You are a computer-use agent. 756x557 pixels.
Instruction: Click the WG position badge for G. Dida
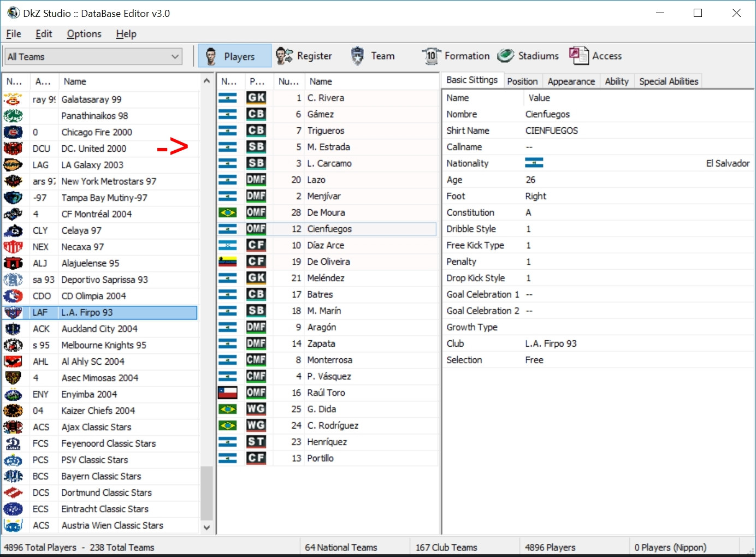(x=256, y=409)
